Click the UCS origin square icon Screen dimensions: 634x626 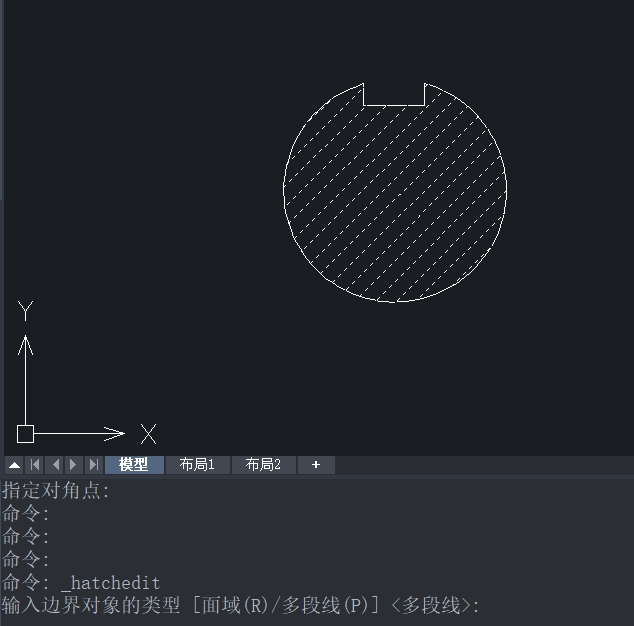point(26,433)
